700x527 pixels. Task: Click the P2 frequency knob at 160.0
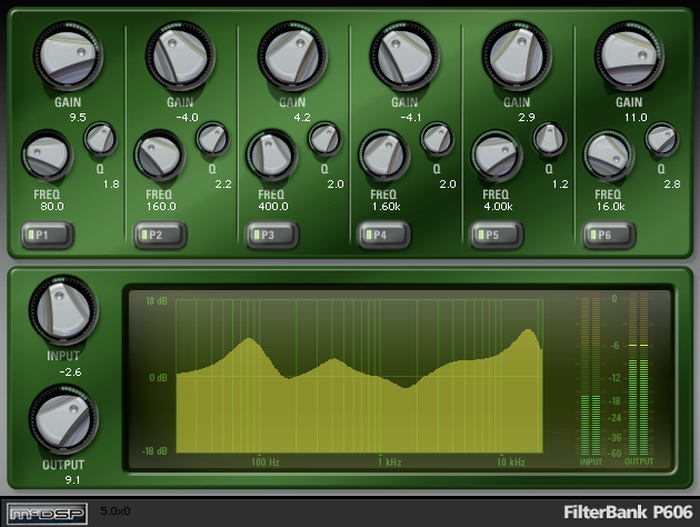(159, 156)
